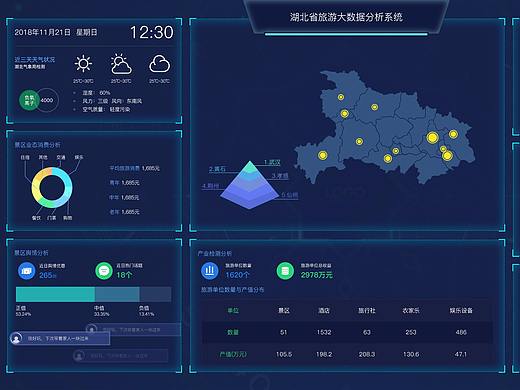520x390 pixels.
Task: Click the partly cloudy weather icon
Action: (x=121, y=64)
